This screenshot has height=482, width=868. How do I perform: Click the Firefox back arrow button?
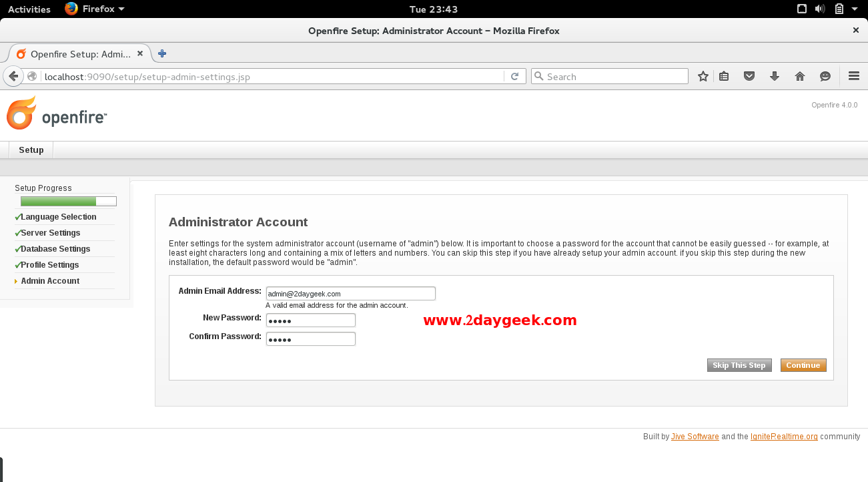pos(13,76)
